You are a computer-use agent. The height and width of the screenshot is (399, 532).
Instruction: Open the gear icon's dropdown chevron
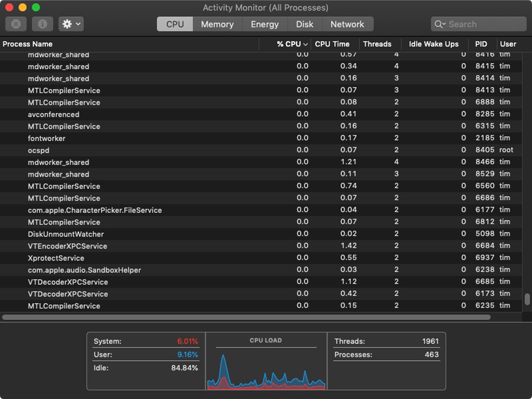(x=77, y=24)
